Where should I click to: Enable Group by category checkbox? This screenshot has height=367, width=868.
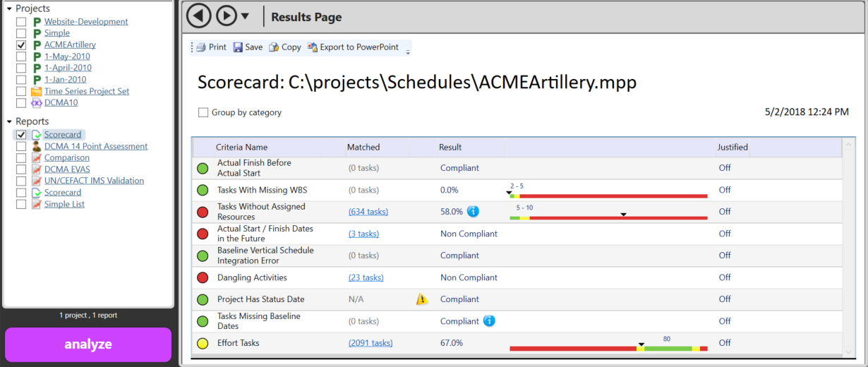coord(203,112)
